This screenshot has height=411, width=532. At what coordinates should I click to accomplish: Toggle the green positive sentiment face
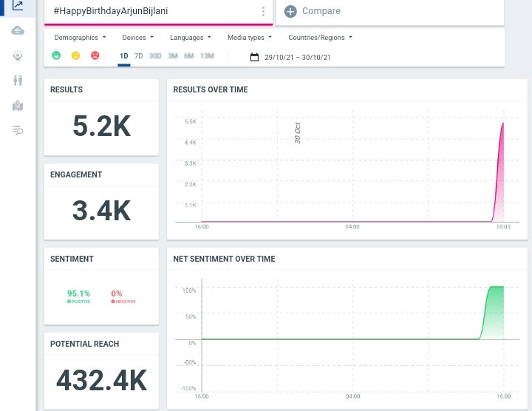click(56, 55)
